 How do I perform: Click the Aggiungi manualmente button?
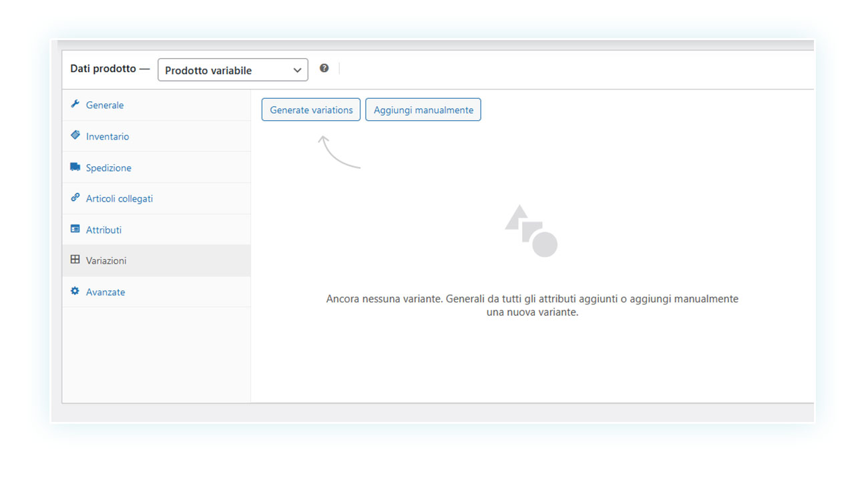coord(423,110)
